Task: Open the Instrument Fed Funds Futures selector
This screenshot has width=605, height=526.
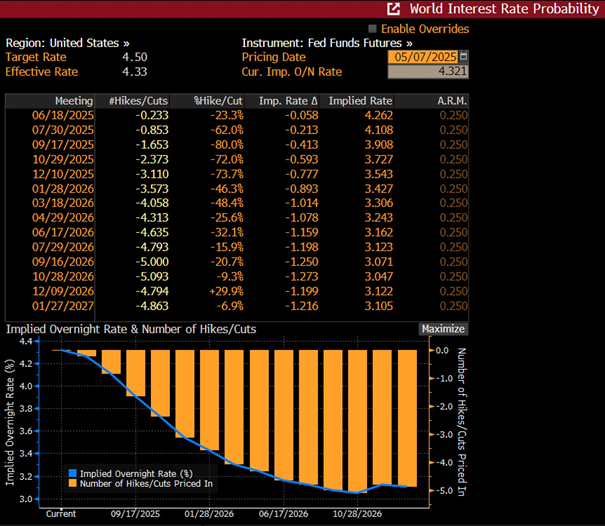Action: click(327, 44)
